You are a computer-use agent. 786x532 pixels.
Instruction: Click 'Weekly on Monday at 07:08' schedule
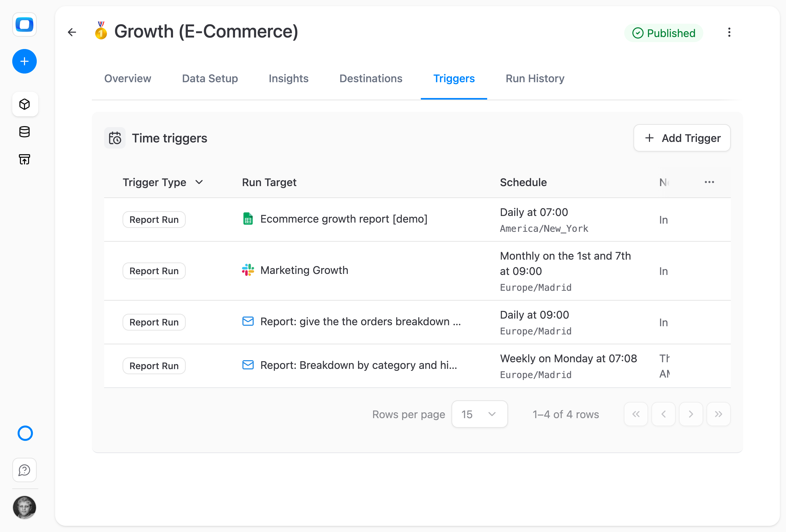568,358
